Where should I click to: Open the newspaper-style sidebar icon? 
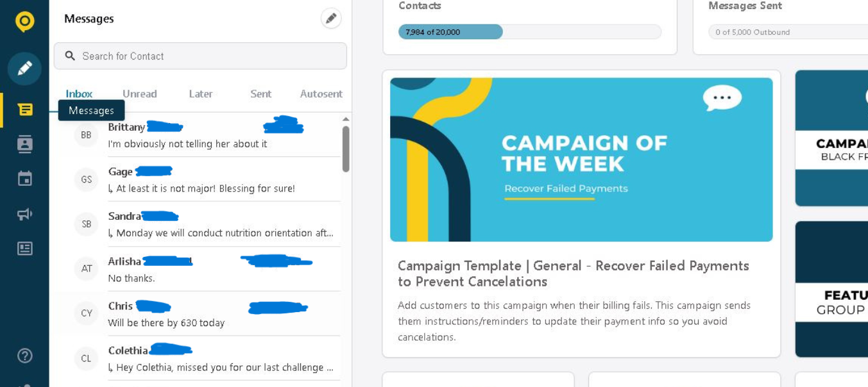point(25,248)
